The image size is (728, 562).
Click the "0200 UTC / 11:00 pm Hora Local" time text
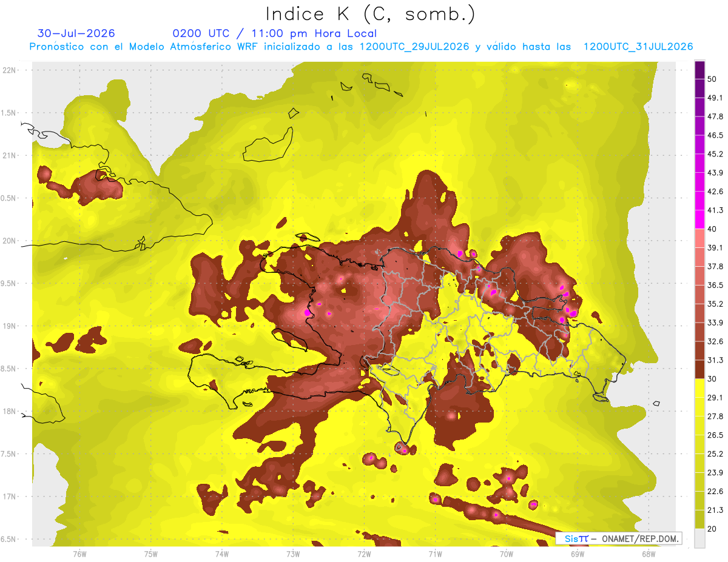pyautogui.click(x=275, y=34)
